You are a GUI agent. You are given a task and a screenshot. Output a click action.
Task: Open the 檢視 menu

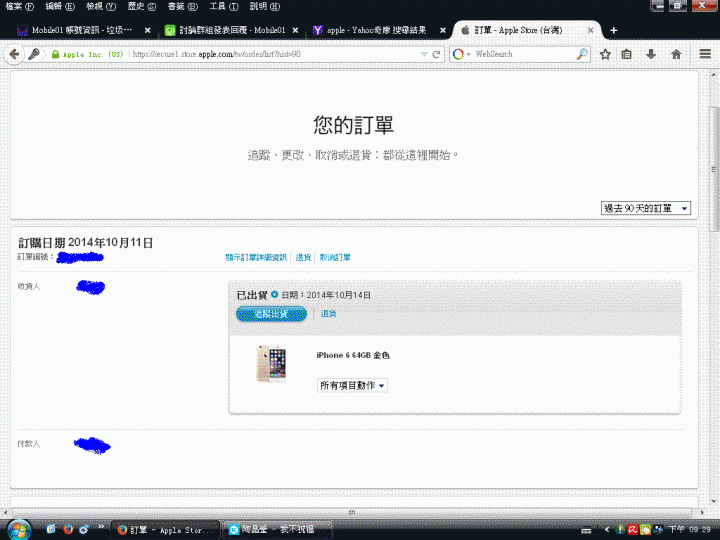[x=101, y=6]
